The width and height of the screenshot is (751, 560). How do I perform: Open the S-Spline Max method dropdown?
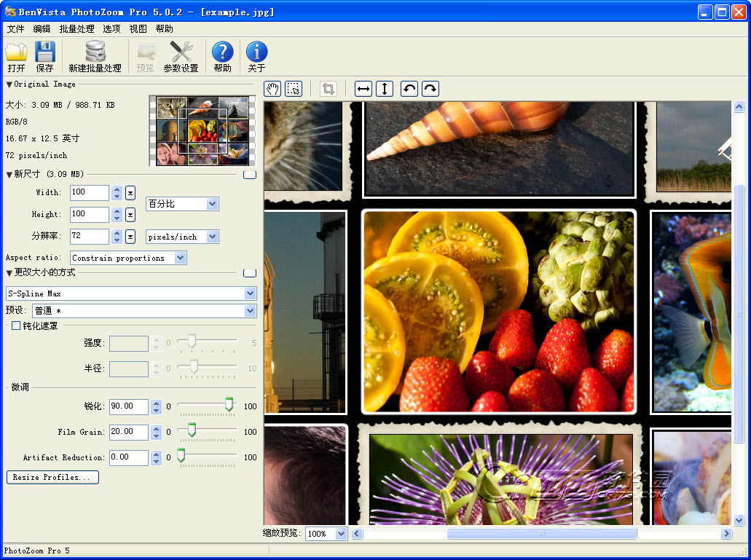pyautogui.click(x=250, y=293)
